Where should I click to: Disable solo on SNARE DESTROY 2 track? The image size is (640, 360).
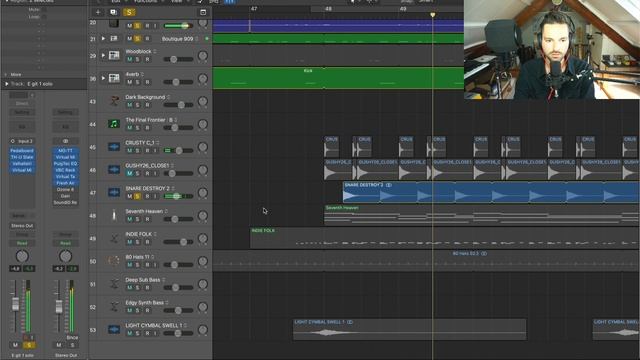coord(138,197)
